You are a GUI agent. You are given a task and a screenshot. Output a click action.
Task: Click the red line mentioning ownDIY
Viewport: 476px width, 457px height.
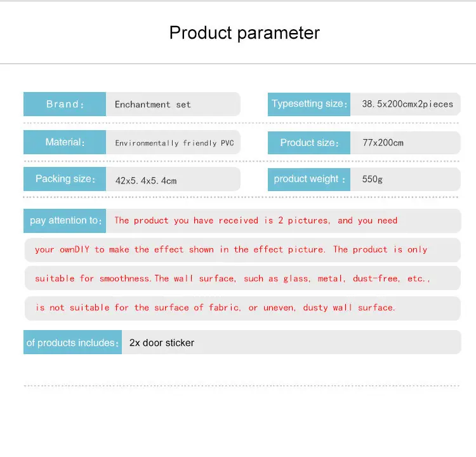231,249
